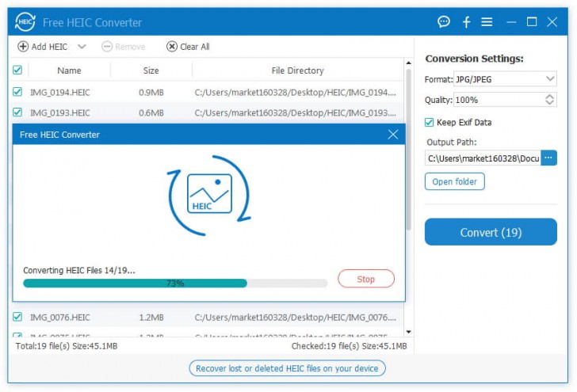The height and width of the screenshot is (392, 577).
Task: Toggle the select-all header checkbox
Action: [17, 70]
